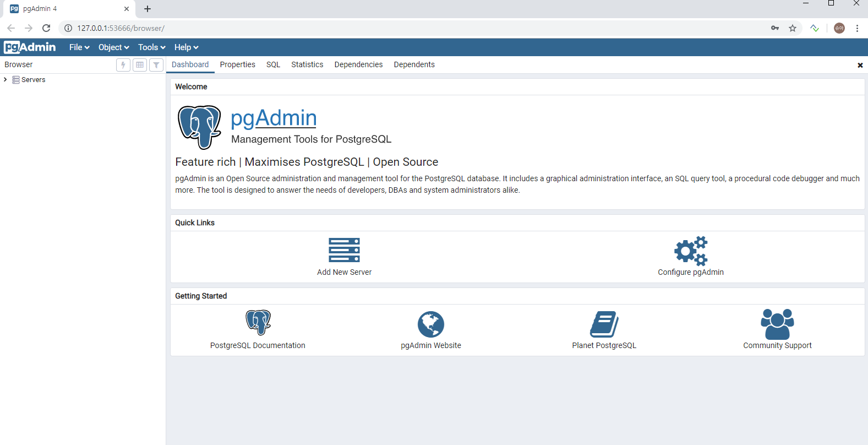Viewport: 868px width, 445px height.
Task: Click the Community Support people icon
Action: pos(777,324)
